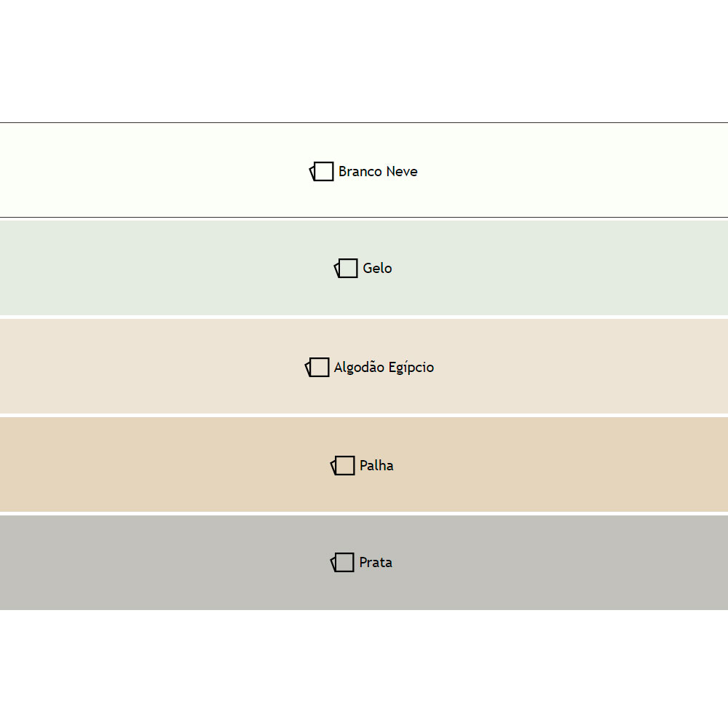Select the Prata swatch icon
This screenshot has width=728, height=728.
point(342,562)
